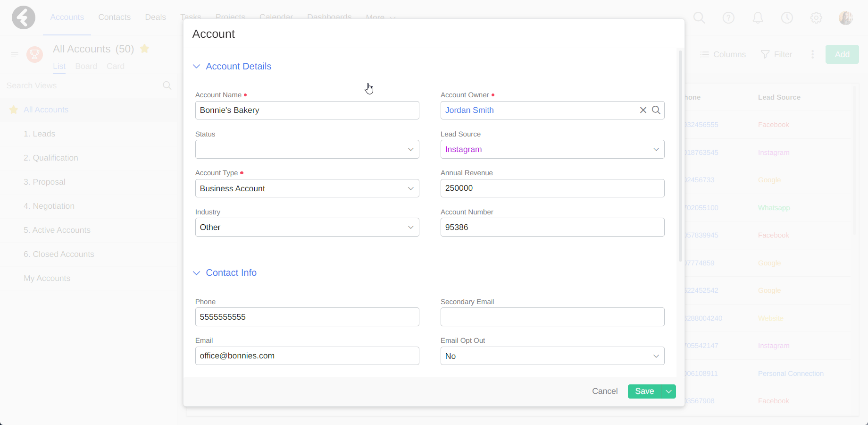Select the All Accounts view
868x425 pixels.
[x=46, y=110]
